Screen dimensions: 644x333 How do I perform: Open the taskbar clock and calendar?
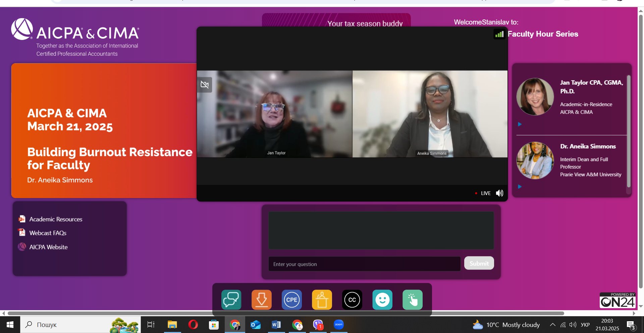pyautogui.click(x=607, y=325)
